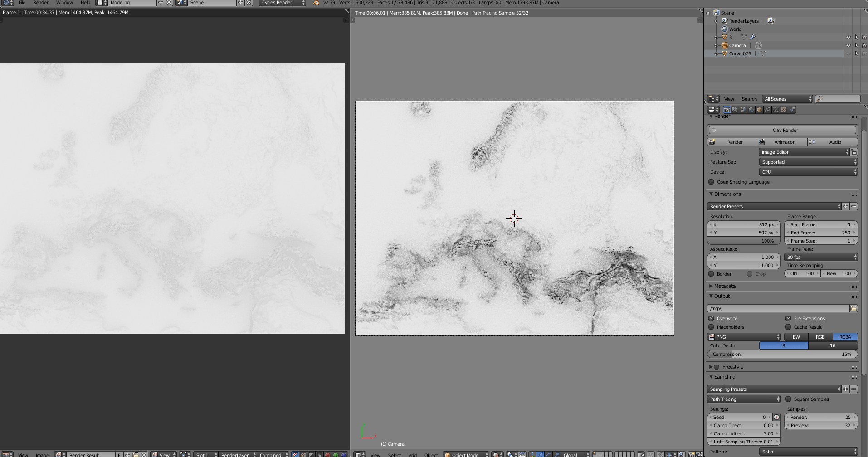Adjust the Compression percentage slider
868x457 pixels.
tap(781, 354)
